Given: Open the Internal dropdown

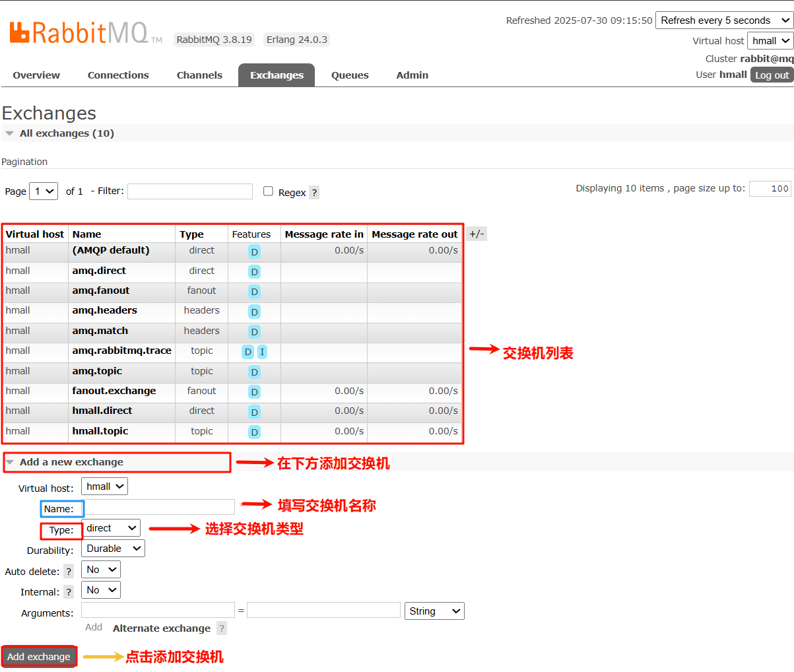Looking at the screenshot, I should (x=101, y=590).
